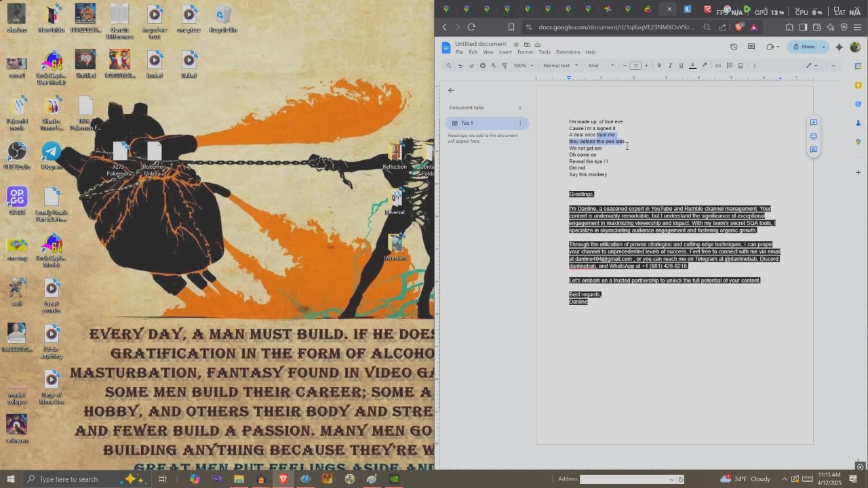Click the Brave Shields lion icon
This screenshot has width=868, height=488.
(x=739, y=27)
